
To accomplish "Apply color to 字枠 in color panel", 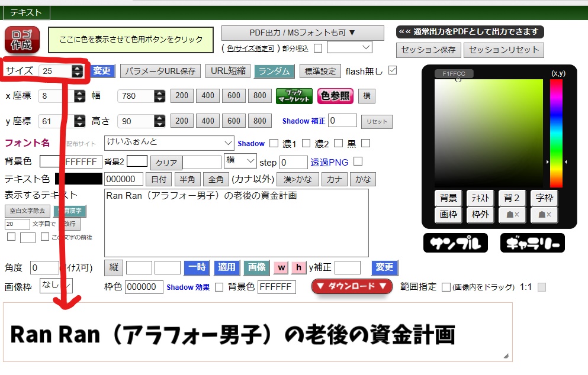I will [544, 198].
